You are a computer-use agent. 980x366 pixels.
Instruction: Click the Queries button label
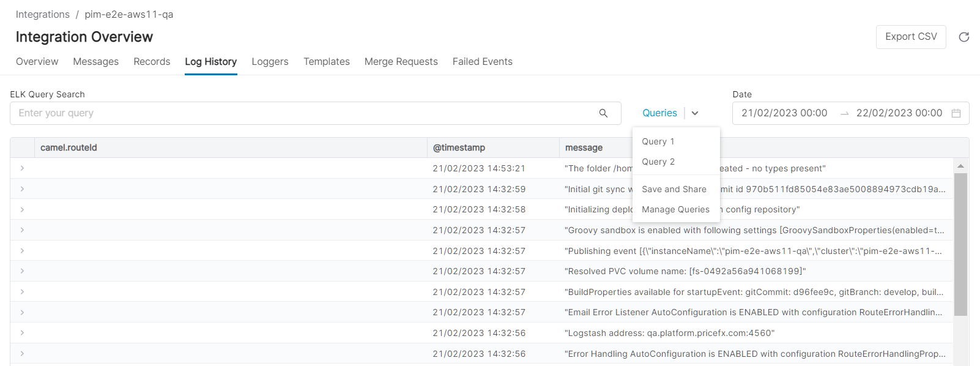click(659, 113)
